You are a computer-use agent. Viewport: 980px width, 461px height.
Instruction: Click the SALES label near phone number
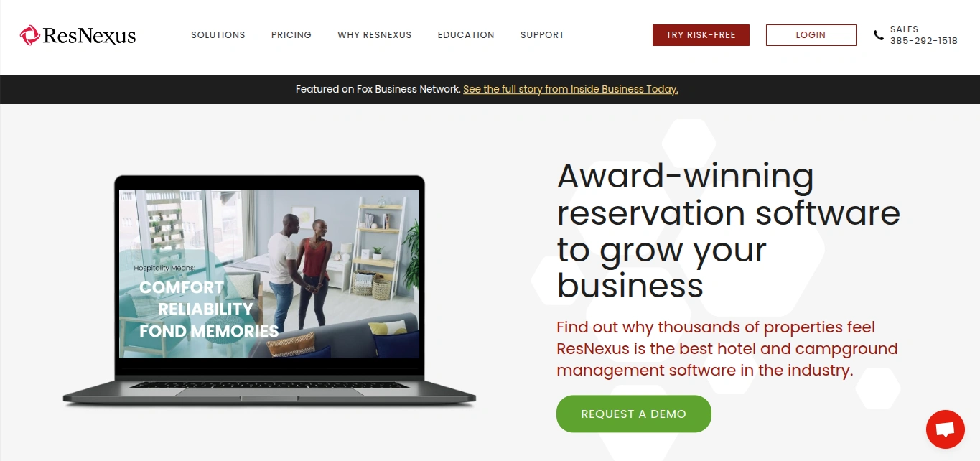tap(905, 29)
